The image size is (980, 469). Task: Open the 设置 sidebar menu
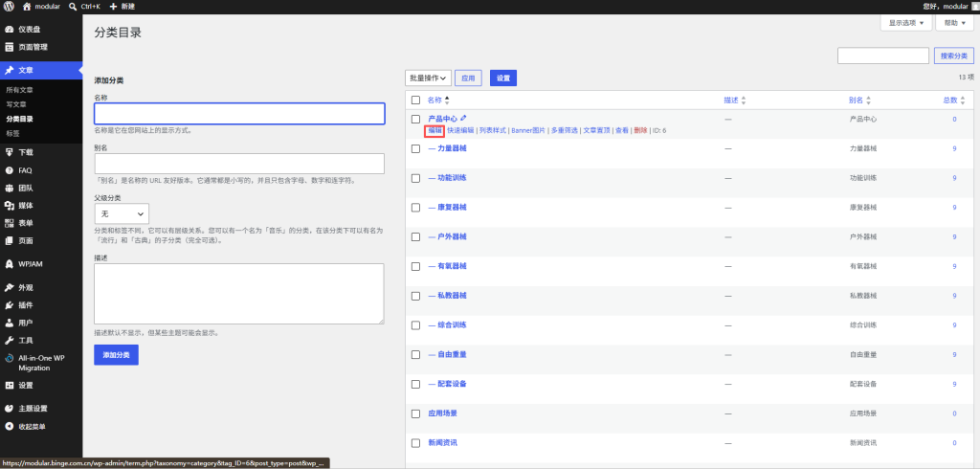tap(41, 385)
